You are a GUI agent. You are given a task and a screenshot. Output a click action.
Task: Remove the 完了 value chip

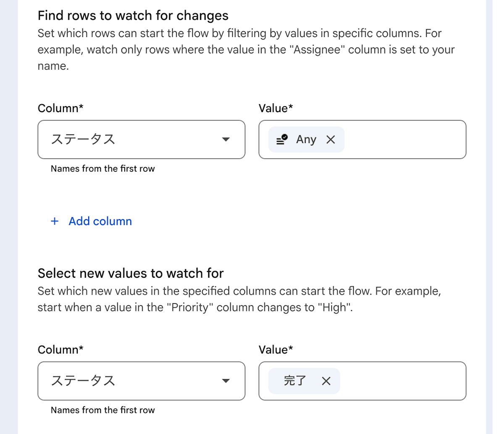[x=326, y=381]
